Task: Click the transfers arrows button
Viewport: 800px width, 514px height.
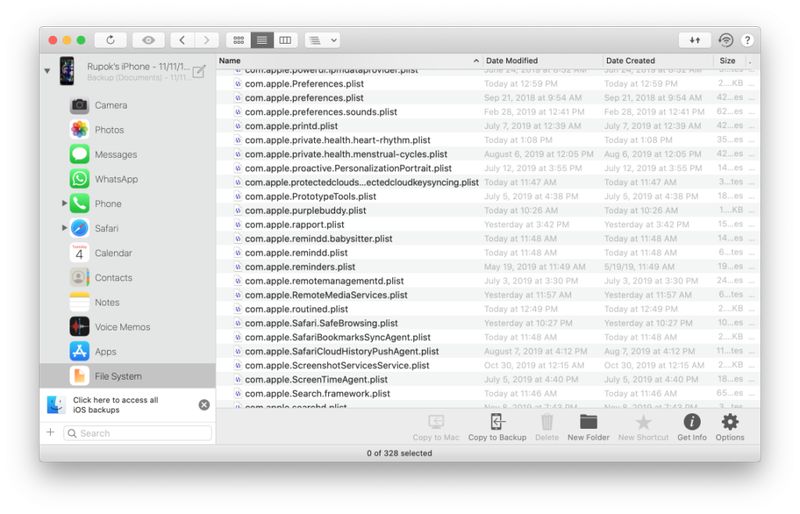Action: click(x=694, y=40)
